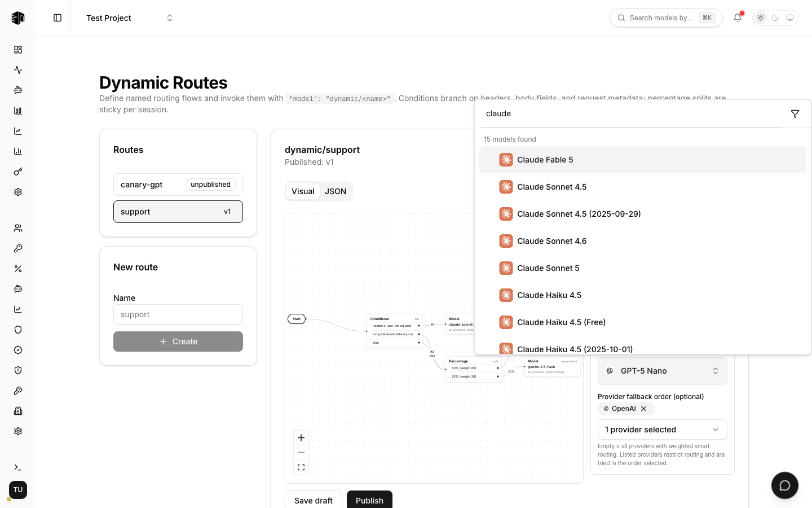The width and height of the screenshot is (812, 508).
Task: Select the Percentage node on canvas
Action: [474, 370]
